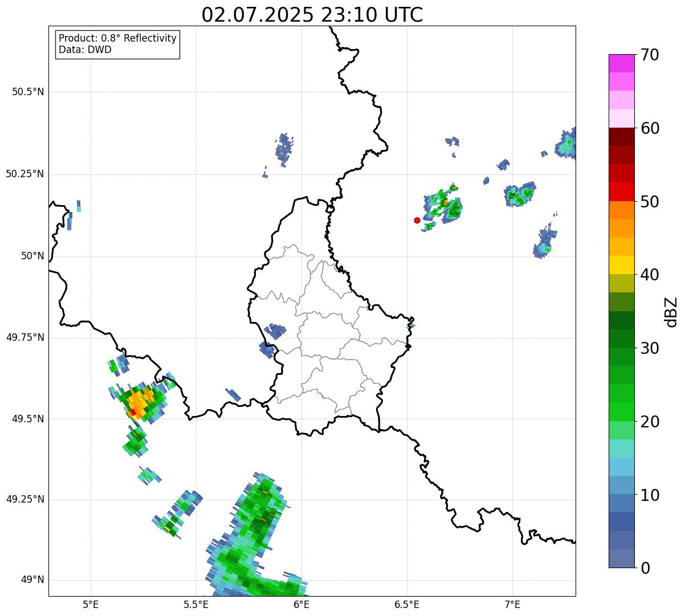Image resolution: width=685 pixels, height=616 pixels.
Task: Select the Product: 0.8° Reflectivity label
Action: tap(118, 38)
